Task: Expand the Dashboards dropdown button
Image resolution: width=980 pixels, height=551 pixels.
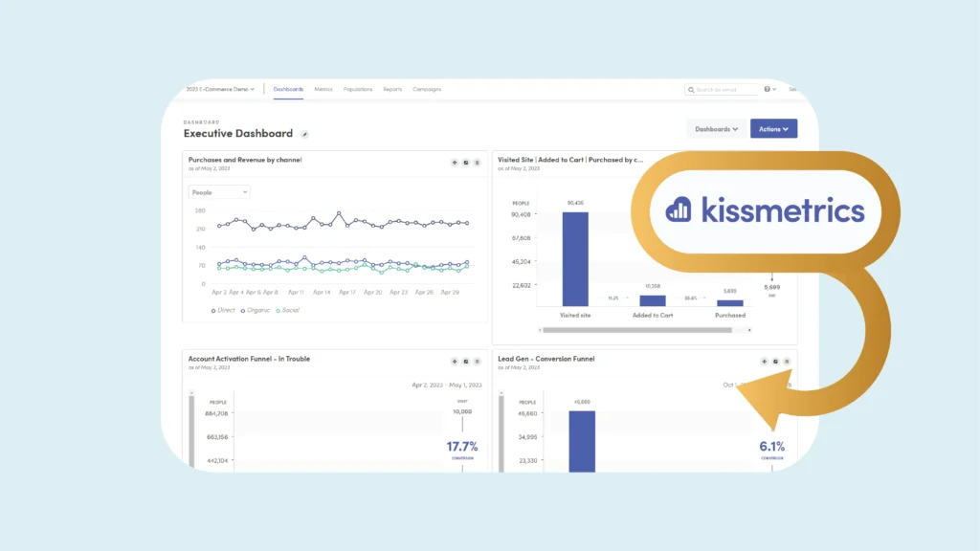Action: (x=716, y=129)
